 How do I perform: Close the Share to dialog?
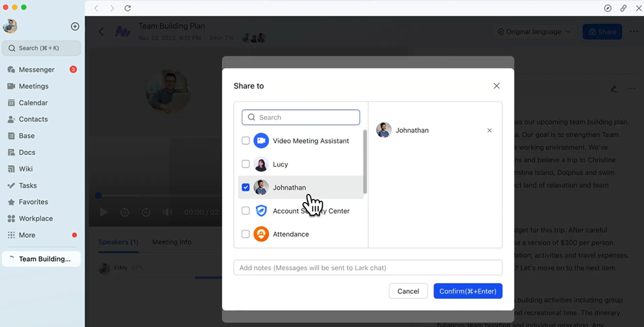tap(496, 86)
